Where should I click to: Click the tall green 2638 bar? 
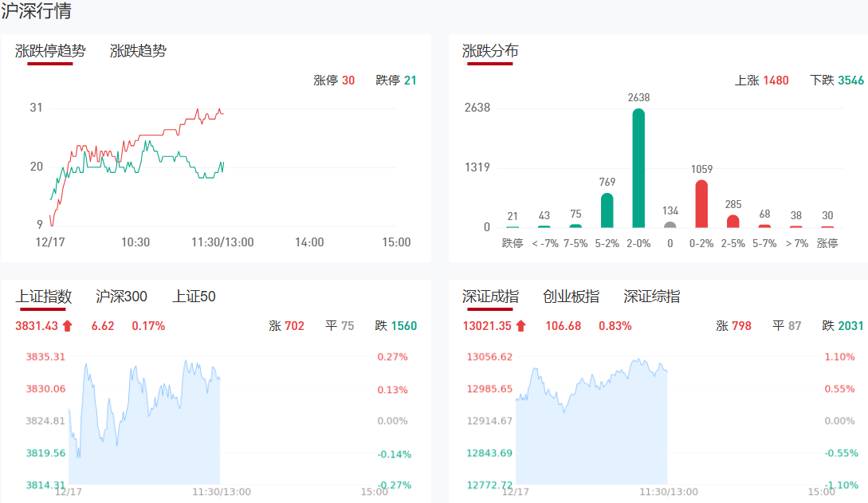[638, 168]
